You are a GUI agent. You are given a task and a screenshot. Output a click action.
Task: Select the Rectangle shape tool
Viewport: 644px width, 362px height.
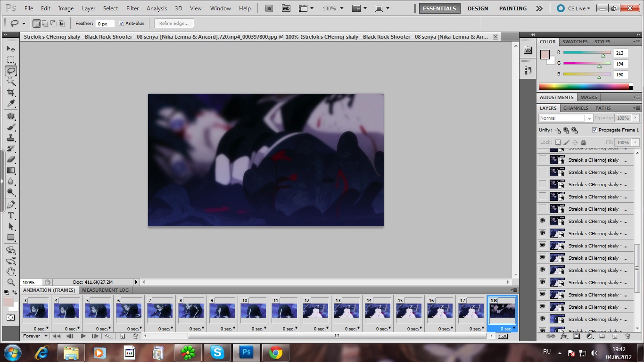(11, 237)
